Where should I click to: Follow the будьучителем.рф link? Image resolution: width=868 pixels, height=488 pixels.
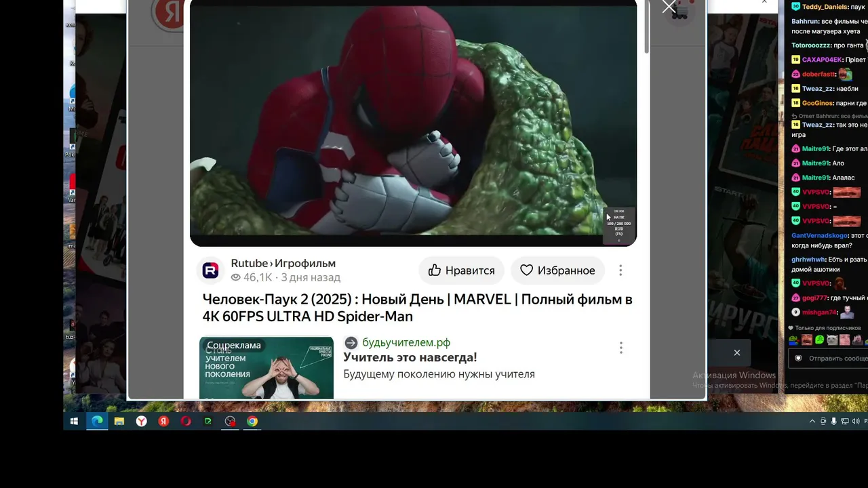coord(406,342)
